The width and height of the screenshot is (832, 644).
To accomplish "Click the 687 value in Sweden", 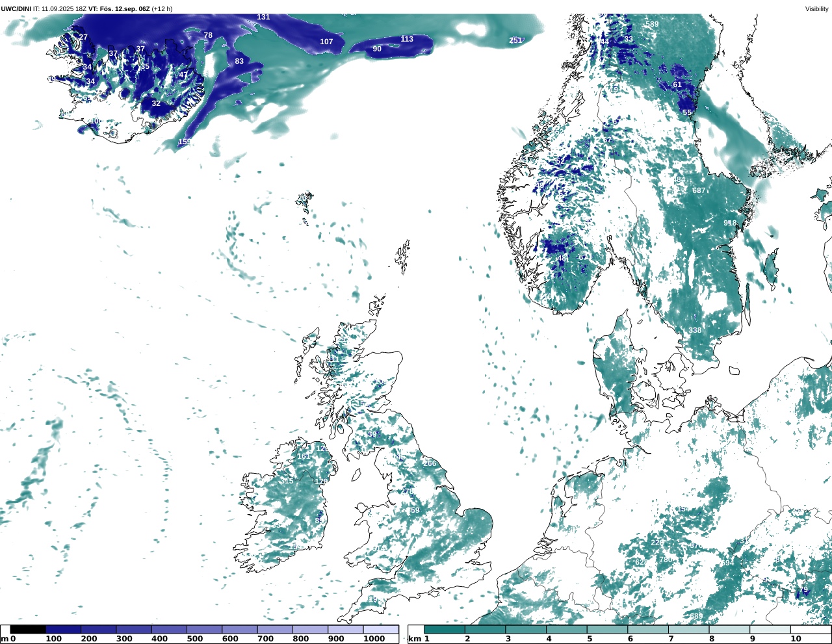I will (x=699, y=190).
